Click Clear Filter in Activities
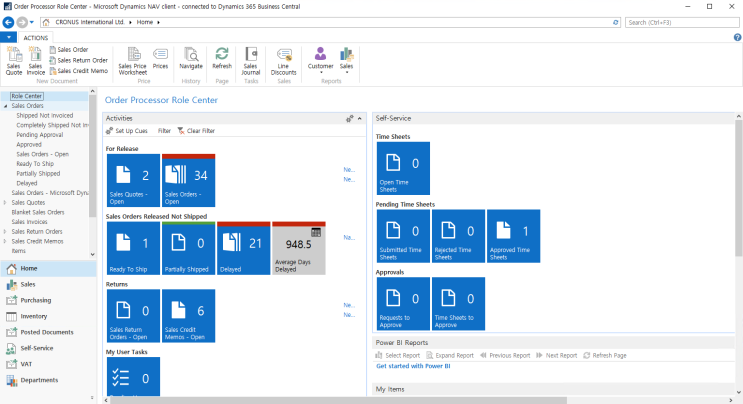The height and width of the screenshot is (404, 743). (196, 131)
